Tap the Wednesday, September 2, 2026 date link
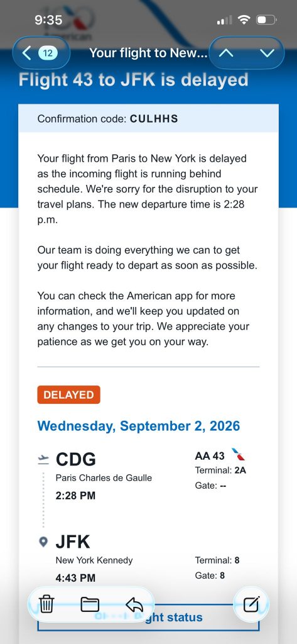Viewport: 297px width, 644px height. click(x=139, y=426)
